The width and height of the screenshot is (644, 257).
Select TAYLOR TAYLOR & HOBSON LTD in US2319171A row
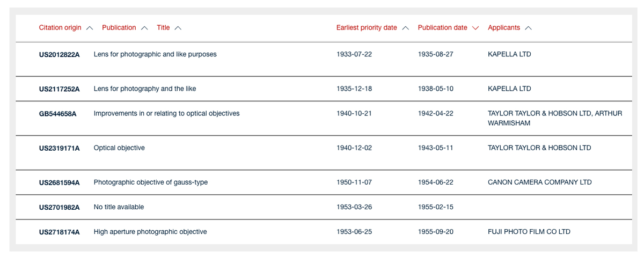click(539, 148)
